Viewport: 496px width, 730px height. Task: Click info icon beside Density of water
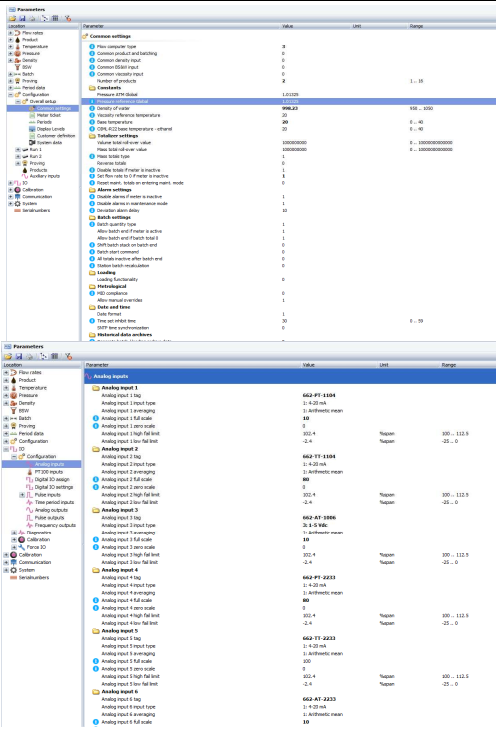point(92,108)
